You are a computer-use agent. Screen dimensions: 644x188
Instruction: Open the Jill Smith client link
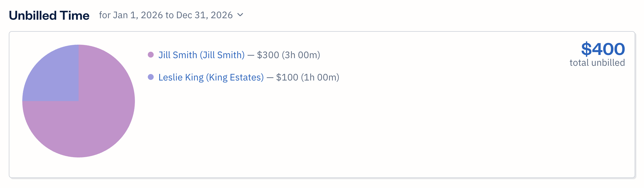coord(201,55)
